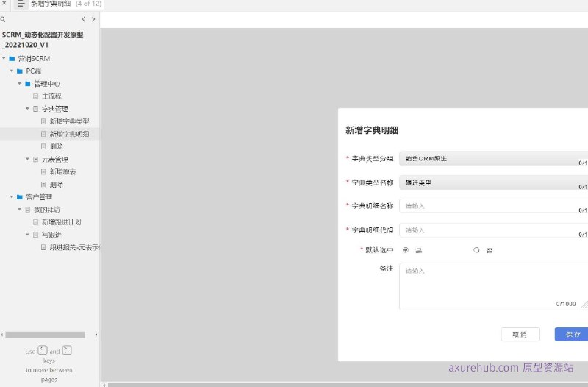Image resolution: width=588 pixels, height=387 pixels.
Task: Click the search magnifier icon in sidebar
Action: coord(3,19)
